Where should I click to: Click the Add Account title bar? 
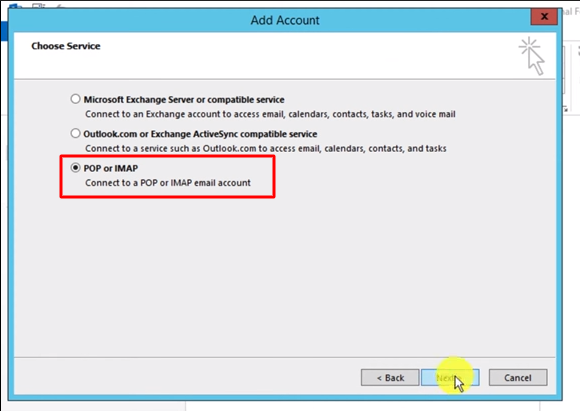coord(285,20)
